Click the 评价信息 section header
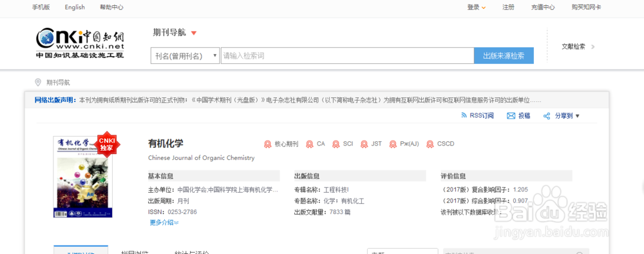This screenshot has width=644, height=254. [453, 177]
